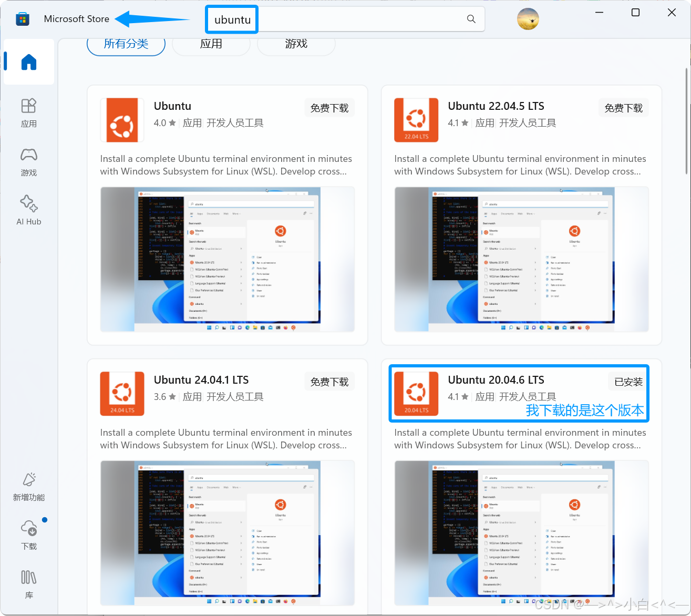The height and width of the screenshot is (616, 691).
Task: Click in the search box containing ubuntu
Action: click(x=345, y=19)
